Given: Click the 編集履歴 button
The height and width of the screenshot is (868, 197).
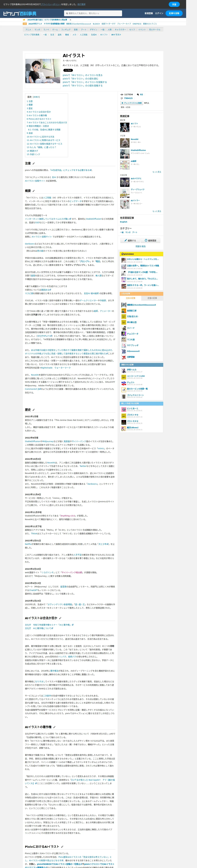Looking at the screenshot, I should point(150,241).
